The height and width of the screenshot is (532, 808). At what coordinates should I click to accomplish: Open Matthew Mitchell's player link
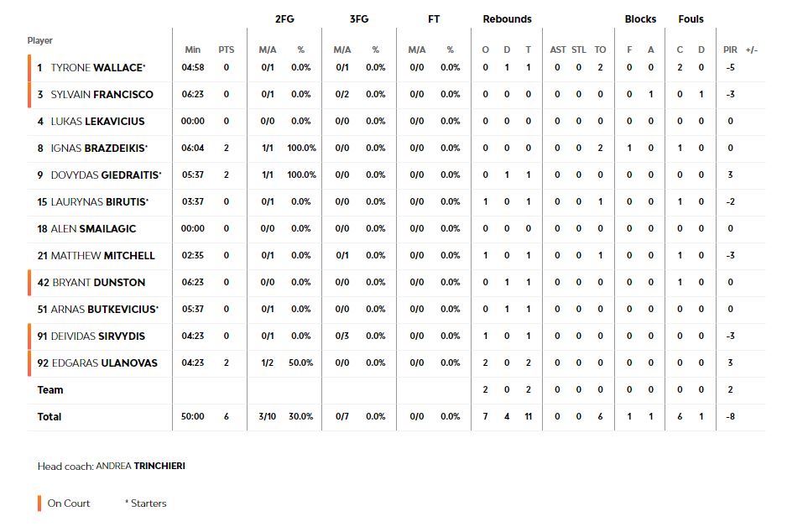[x=102, y=256]
